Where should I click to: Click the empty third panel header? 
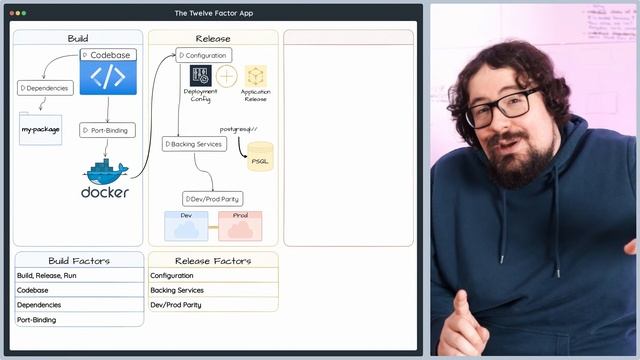tap(349, 38)
